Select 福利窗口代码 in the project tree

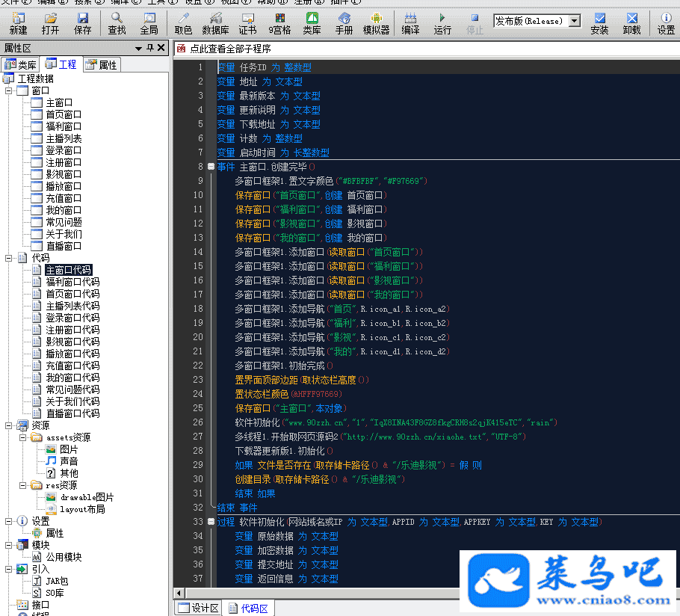click(x=72, y=282)
